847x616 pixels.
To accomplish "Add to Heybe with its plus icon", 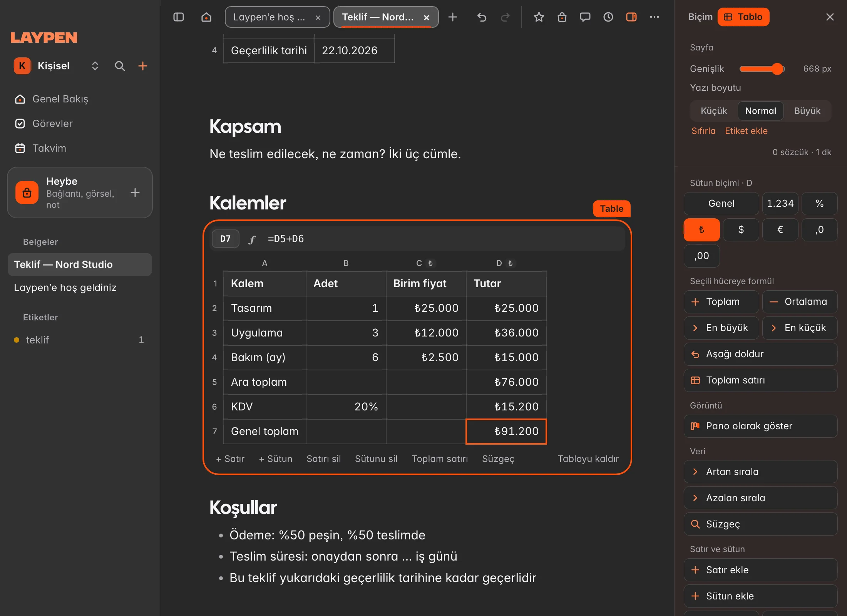I will click(135, 192).
